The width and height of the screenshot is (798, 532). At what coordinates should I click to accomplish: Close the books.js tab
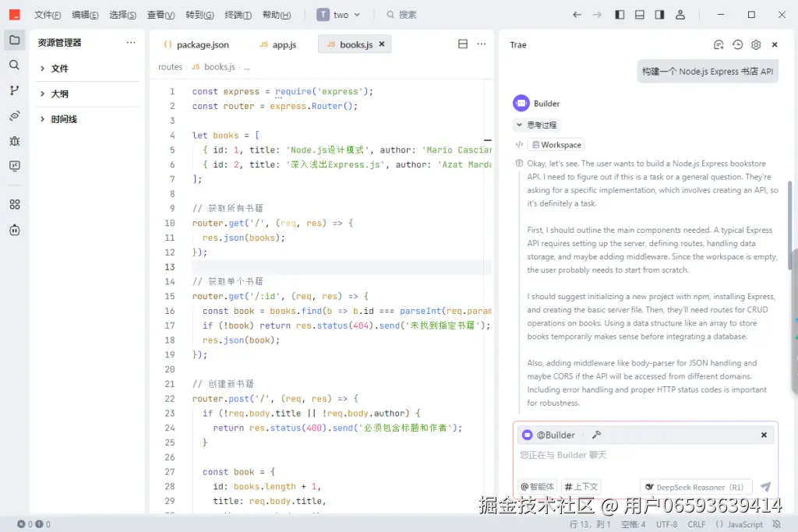382,44
